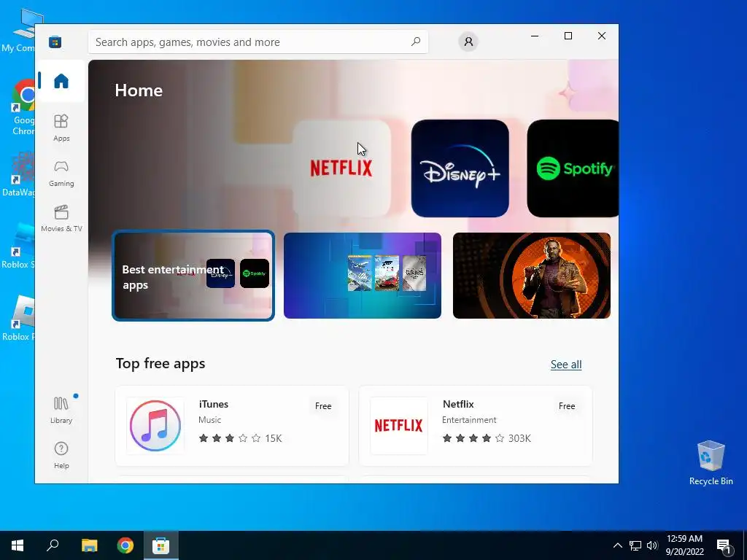Click Microsoft Store taskbar icon

(x=161, y=545)
